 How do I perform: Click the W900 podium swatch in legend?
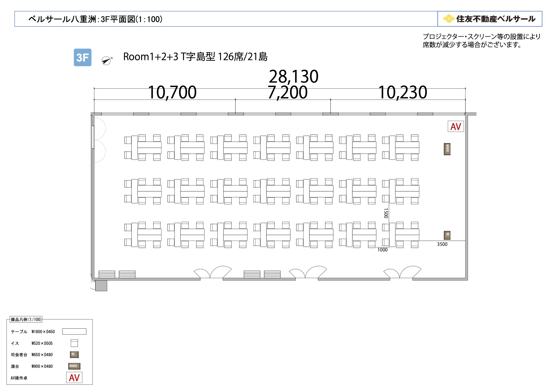click(x=74, y=366)
